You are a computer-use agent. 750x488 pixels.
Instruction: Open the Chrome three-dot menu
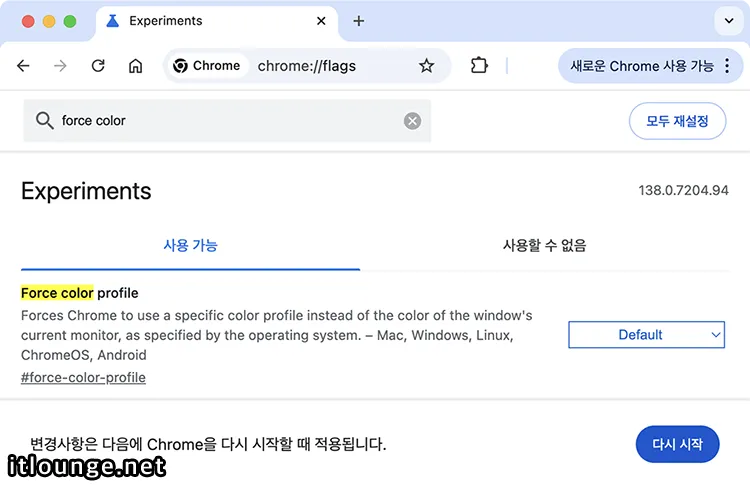(727, 66)
